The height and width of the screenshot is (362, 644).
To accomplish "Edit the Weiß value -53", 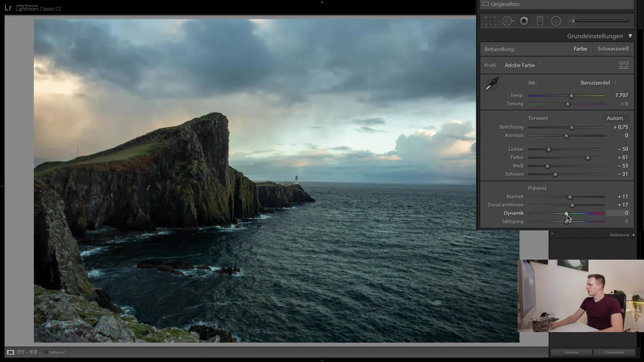I will [623, 166].
